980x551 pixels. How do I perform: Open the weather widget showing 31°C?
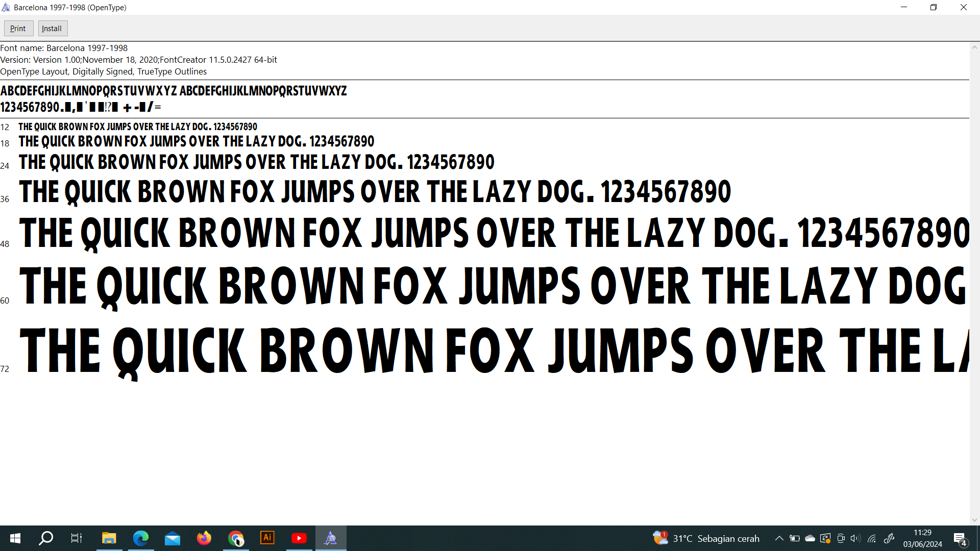(706, 538)
